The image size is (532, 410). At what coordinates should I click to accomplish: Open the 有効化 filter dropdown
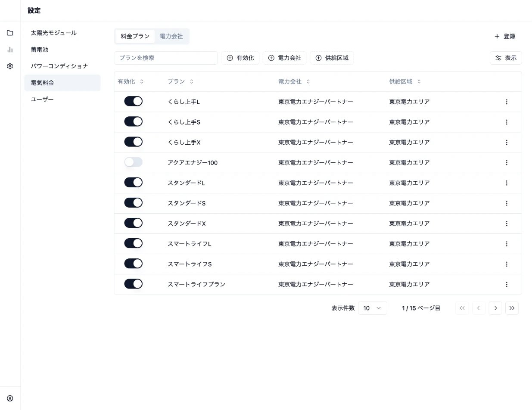240,58
